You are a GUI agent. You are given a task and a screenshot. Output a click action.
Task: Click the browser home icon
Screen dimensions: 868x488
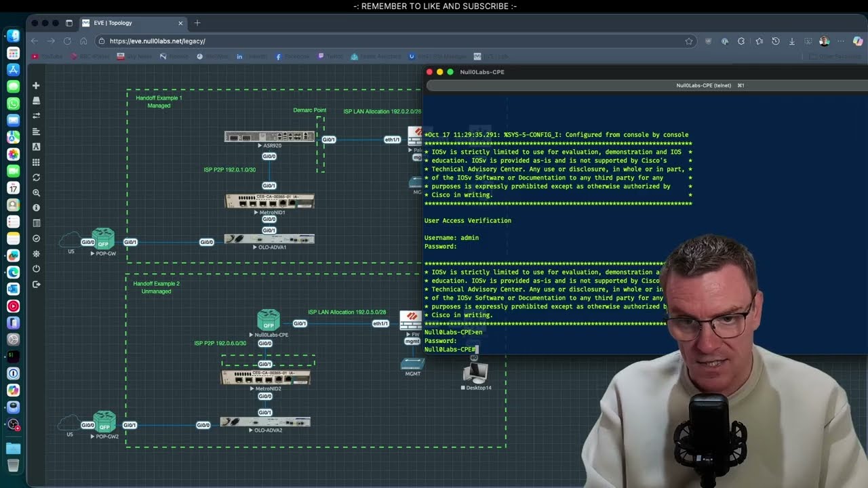[x=83, y=41]
